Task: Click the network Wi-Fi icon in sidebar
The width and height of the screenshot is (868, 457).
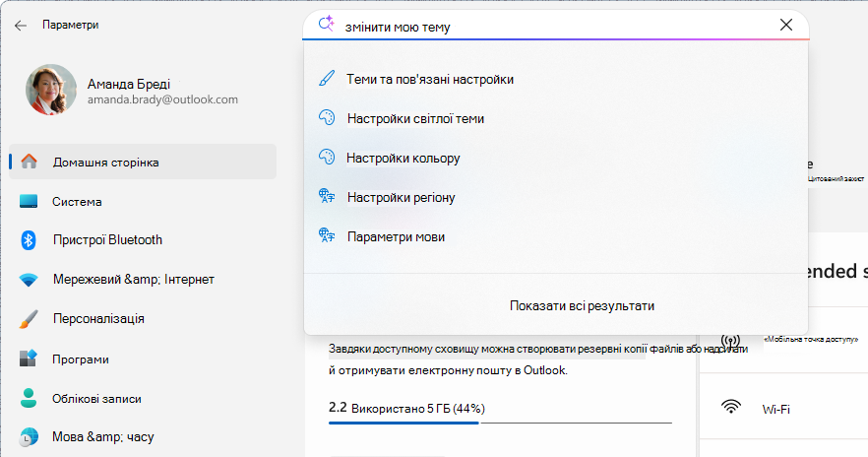Action: click(x=29, y=280)
